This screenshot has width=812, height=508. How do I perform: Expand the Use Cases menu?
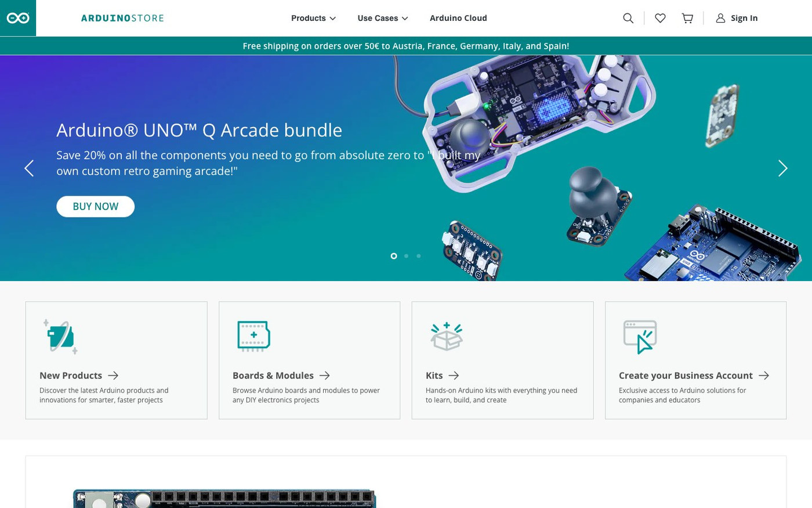tap(383, 18)
